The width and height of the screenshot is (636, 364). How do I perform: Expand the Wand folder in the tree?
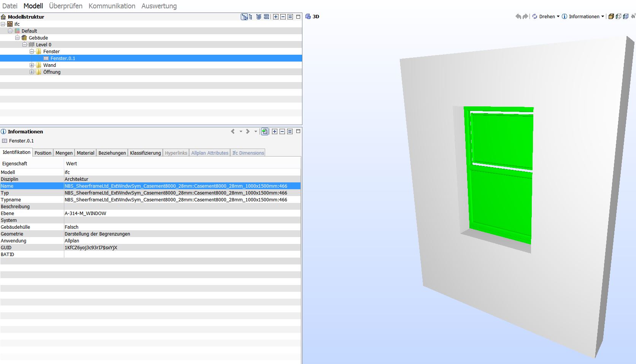pos(32,65)
